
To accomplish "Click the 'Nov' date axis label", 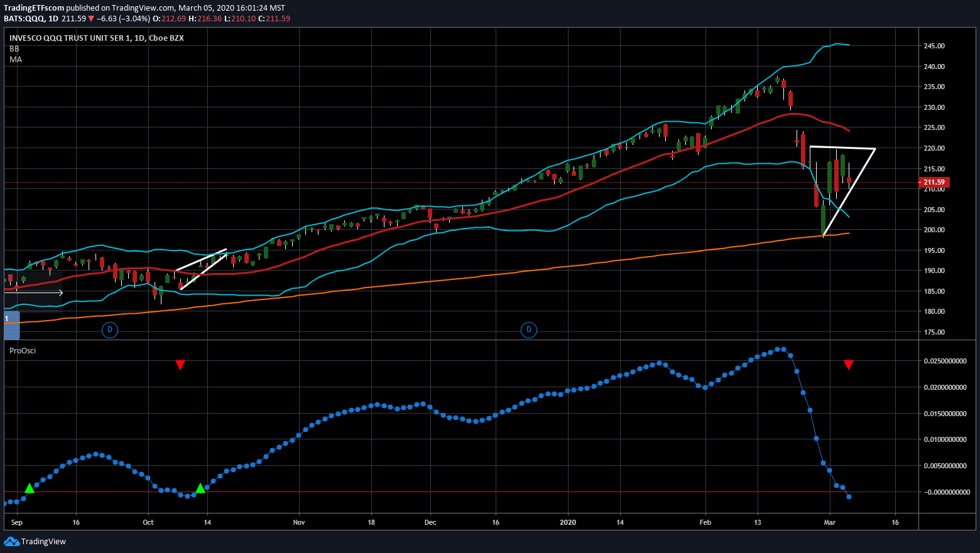I will pos(299,522).
